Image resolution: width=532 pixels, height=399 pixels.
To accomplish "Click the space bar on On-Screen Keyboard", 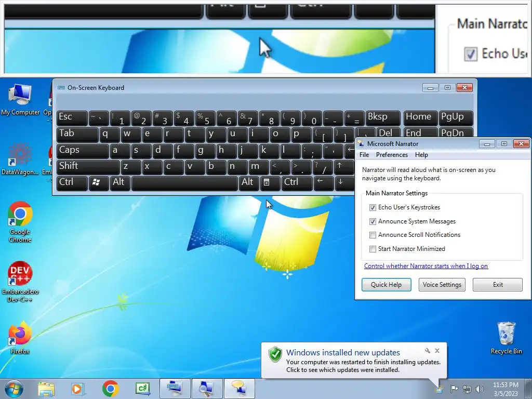I will click(x=184, y=183).
